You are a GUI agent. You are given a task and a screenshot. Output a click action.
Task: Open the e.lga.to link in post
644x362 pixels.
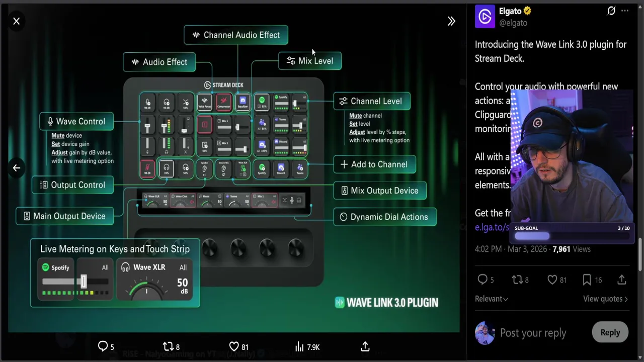click(492, 227)
